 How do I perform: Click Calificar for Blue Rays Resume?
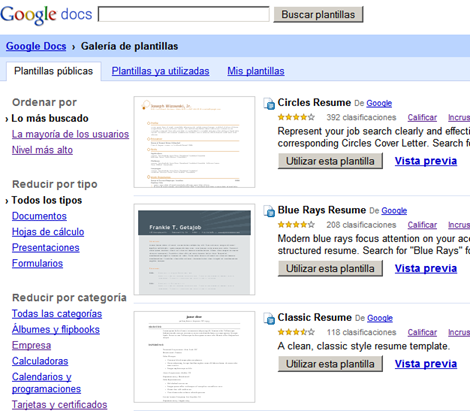click(422, 225)
